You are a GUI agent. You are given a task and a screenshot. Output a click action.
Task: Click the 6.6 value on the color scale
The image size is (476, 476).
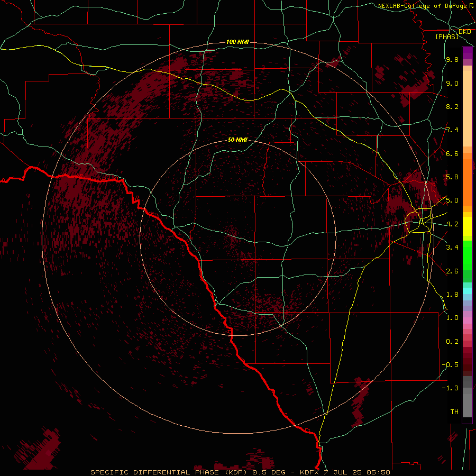tap(452, 153)
